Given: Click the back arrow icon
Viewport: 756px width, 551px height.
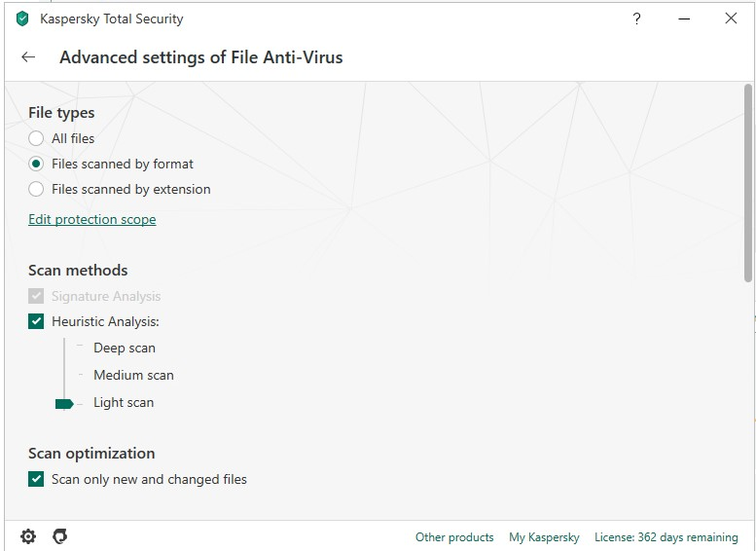Looking at the screenshot, I should click(28, 57).
